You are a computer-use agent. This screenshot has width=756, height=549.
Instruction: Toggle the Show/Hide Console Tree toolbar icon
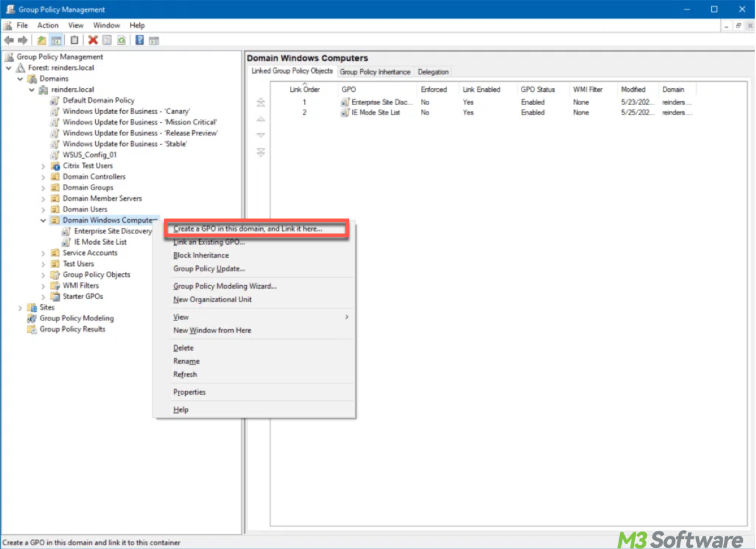pyautogui.click(x=56, y=40)
